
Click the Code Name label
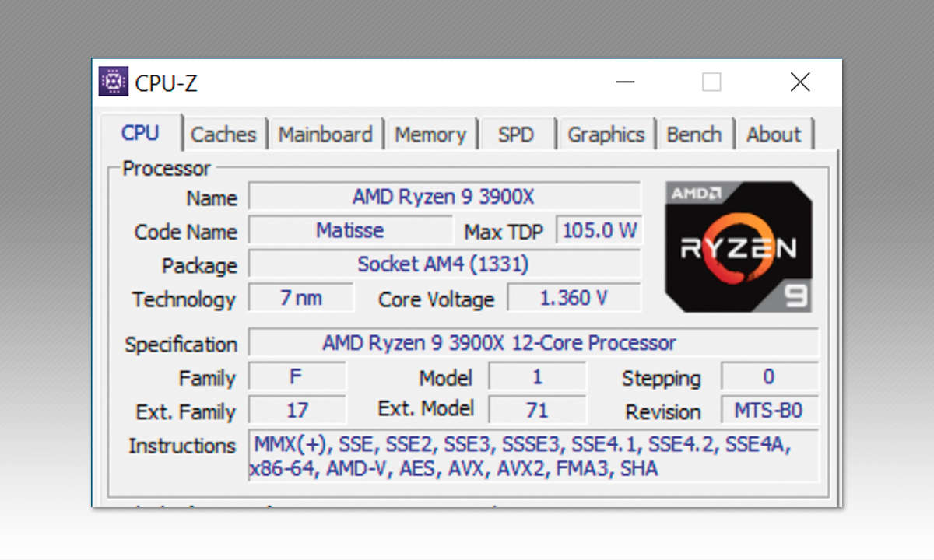[x=185, y=232]
